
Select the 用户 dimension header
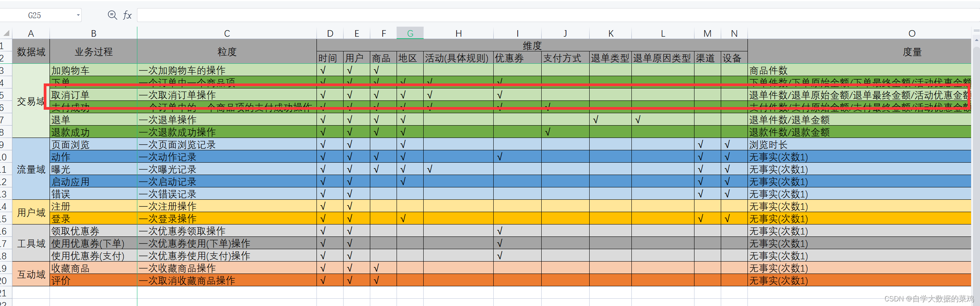(357, 58)
